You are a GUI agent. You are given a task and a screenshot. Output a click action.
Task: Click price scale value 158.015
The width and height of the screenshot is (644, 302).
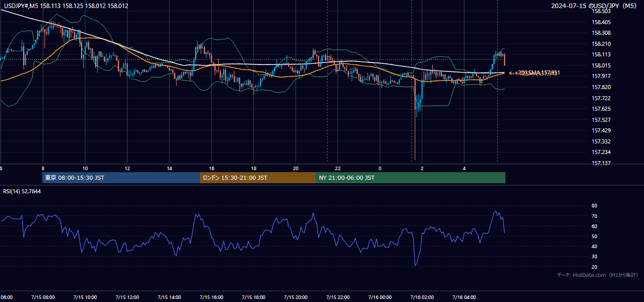pos(602,65)
